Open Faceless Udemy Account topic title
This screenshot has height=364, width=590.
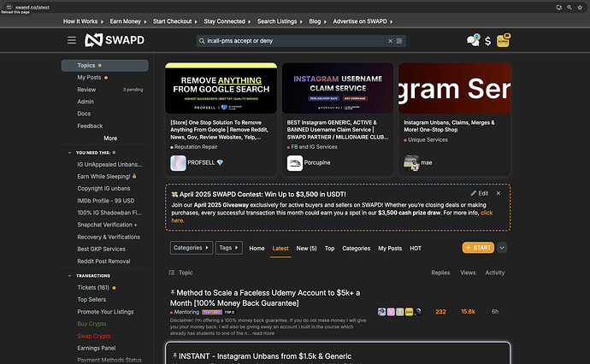[x=265, y=298]
